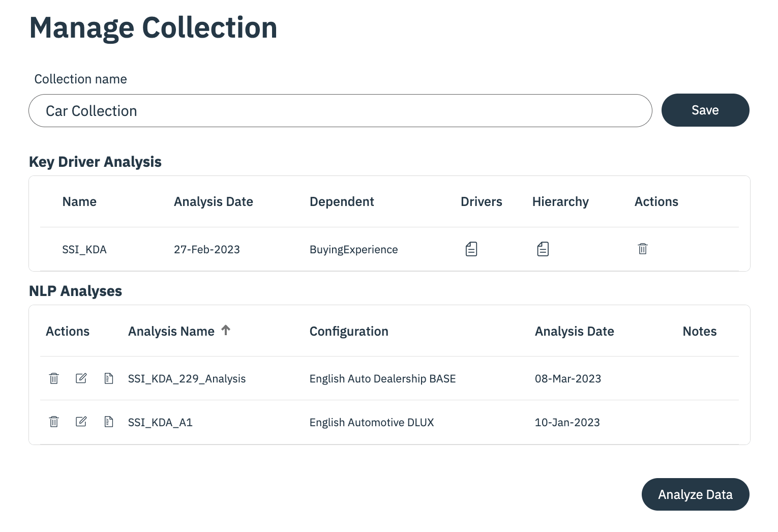The image size is (778, 532).
Task: Edit SSI_KDA_229_Analysis
Action: coord(81,378)
